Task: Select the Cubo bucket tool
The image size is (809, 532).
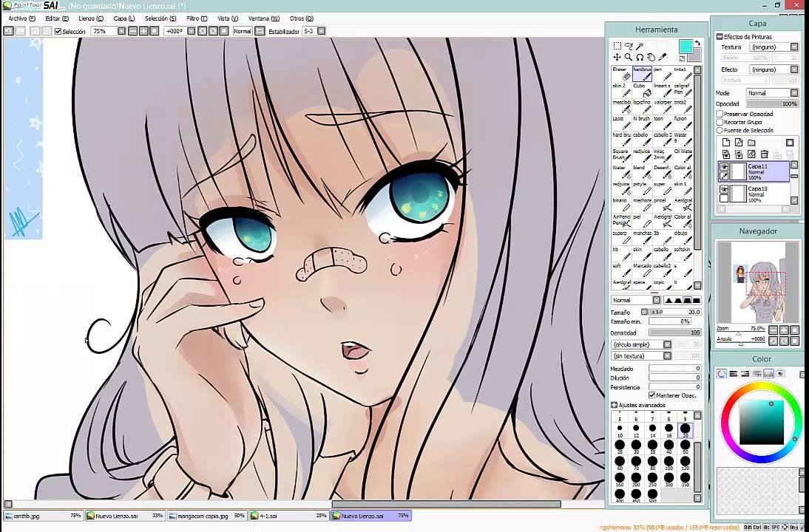Action: click(641, 89)
